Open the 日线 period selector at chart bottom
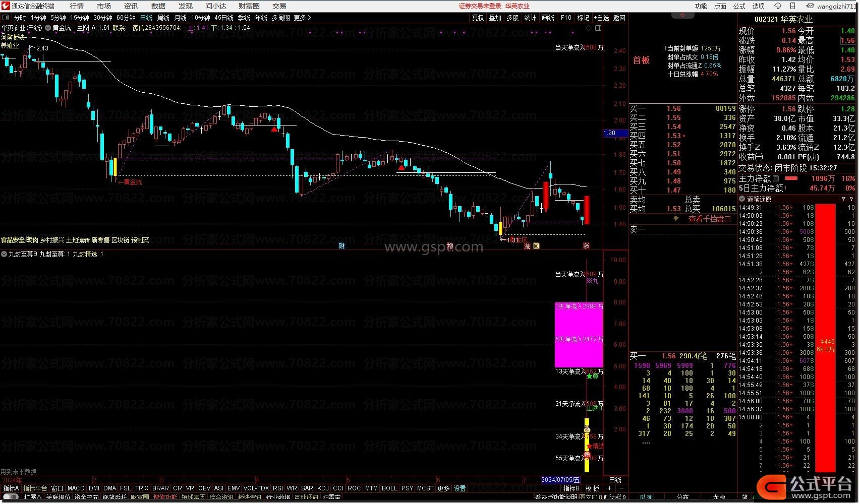This screenshot has width=860, height=504. coord(615,480)
